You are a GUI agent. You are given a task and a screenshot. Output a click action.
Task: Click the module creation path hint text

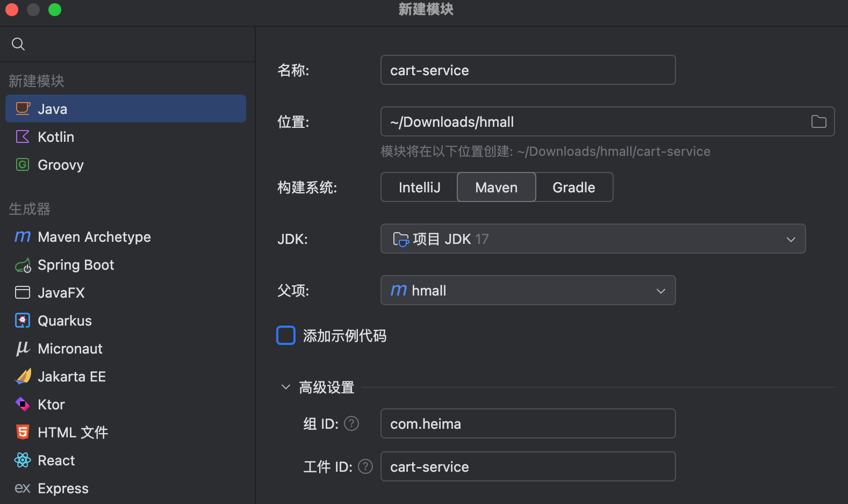click(545, 152)
